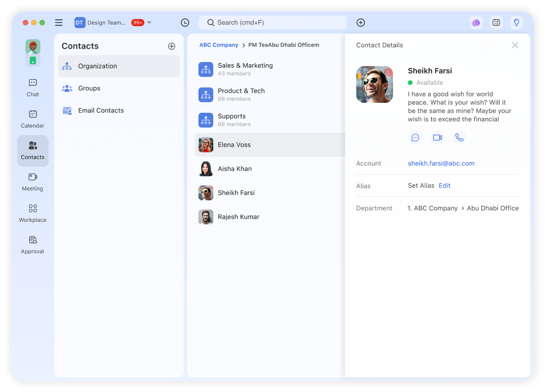Click the sheikh.farsi@abc.com email link
The image size is (545, 392).
pyautogui.click(x=441, y=163)
